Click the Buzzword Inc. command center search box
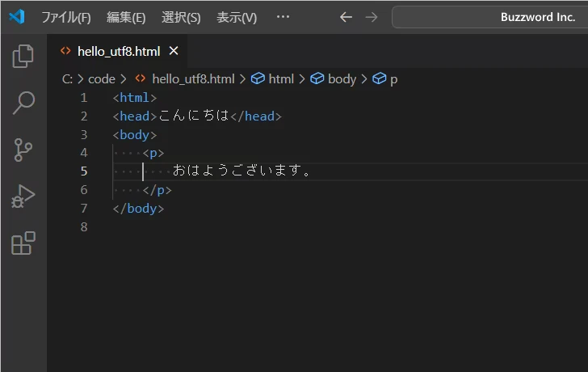The height and width of the screenshot is (372, 588). (489, 17)
